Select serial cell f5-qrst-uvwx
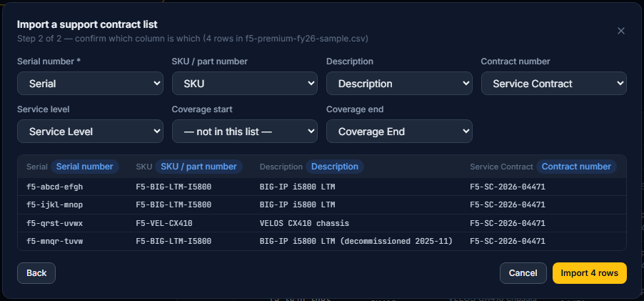The image size is (644, 301). pyautogui.click(x=55, y=223)
